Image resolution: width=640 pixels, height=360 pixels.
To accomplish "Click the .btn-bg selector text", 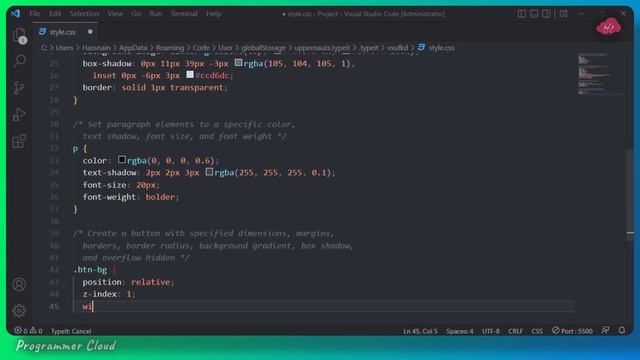I will [x=90, y=270].
